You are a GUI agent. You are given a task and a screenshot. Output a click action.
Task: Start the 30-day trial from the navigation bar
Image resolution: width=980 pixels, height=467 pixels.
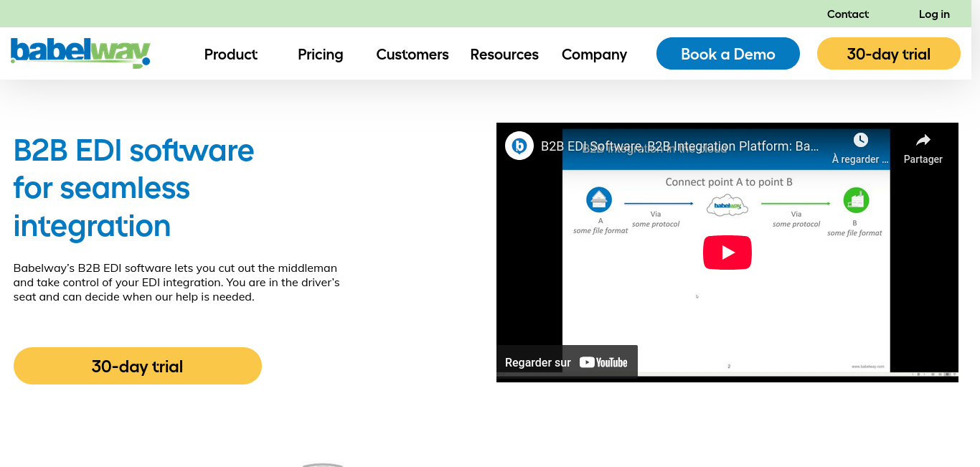coord(888,54)
